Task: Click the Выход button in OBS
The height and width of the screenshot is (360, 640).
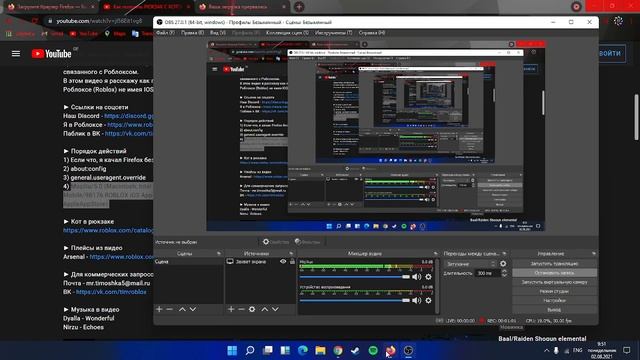Action: tap(554, 310)
